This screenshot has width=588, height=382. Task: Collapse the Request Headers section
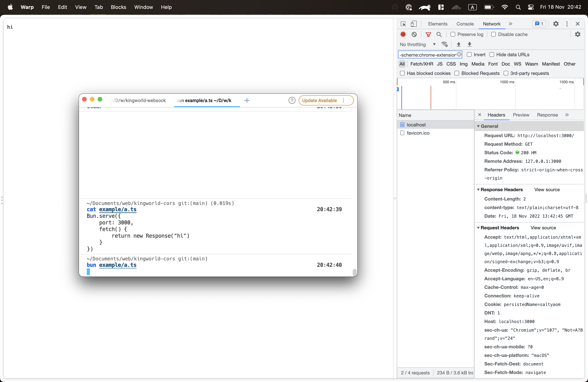click(x=478, y=228)
